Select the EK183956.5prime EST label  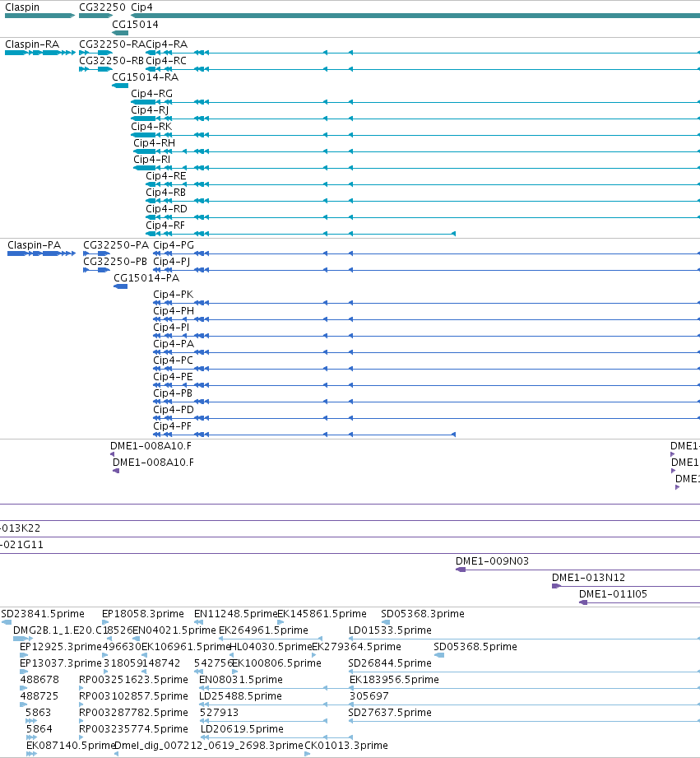pyautogui.click(x=394, y=679)
